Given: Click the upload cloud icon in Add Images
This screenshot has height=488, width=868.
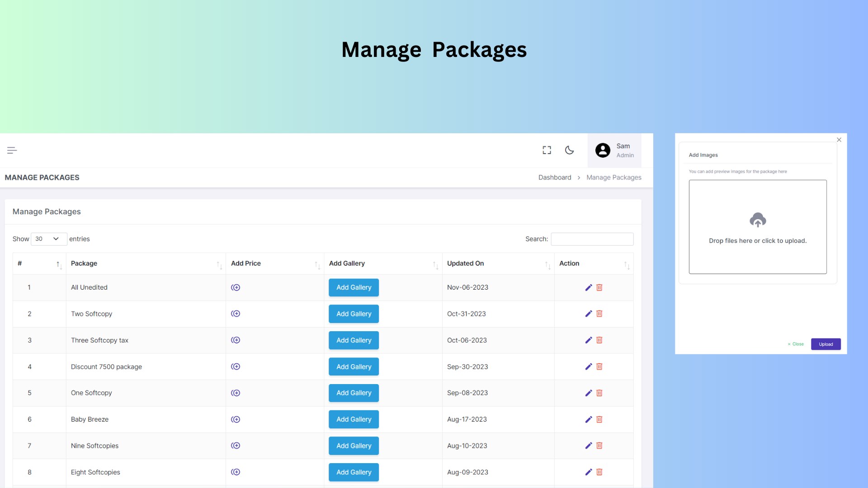Looking at the screenshot, I should point(758,220).
